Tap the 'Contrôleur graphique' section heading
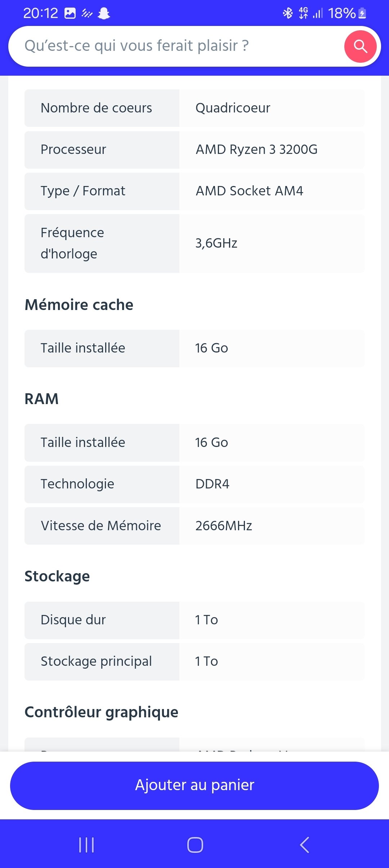 tap(101, 712)
